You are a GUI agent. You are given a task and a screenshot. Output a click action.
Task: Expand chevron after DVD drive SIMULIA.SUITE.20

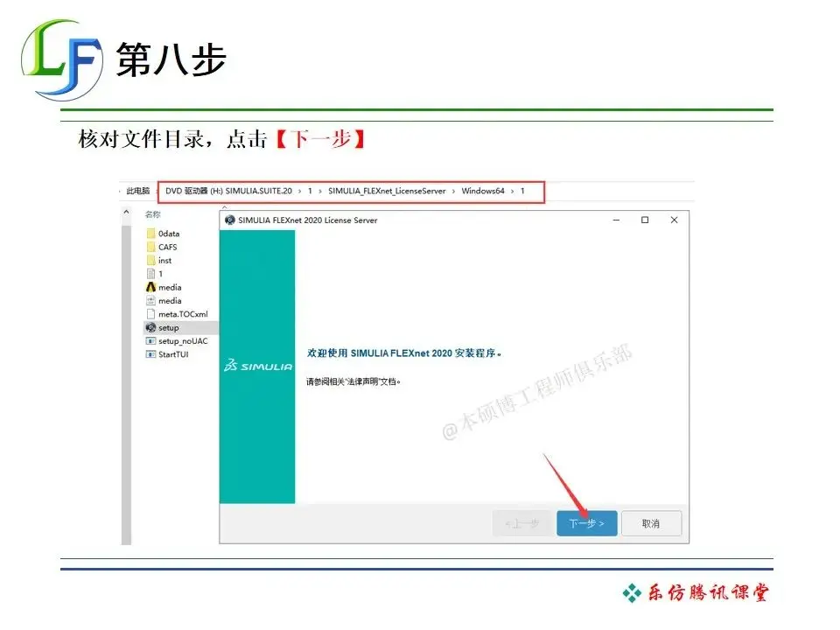click(x=299, y=192)
